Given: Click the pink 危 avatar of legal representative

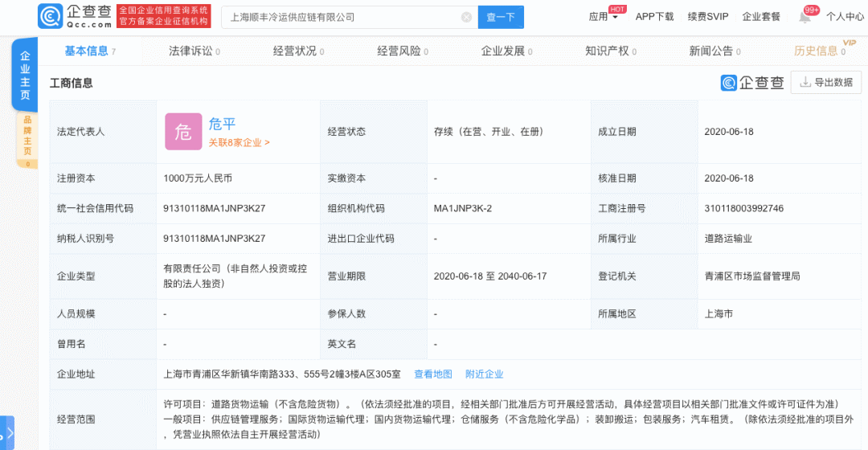Looking at the screenshot, I should point(183,132).
